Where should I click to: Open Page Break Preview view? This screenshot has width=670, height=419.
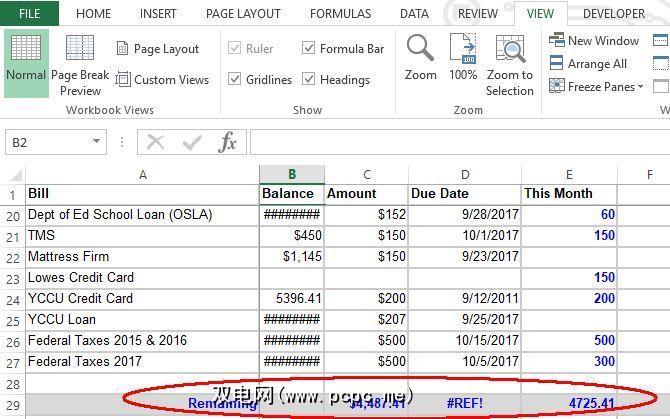tap(80, 65)
